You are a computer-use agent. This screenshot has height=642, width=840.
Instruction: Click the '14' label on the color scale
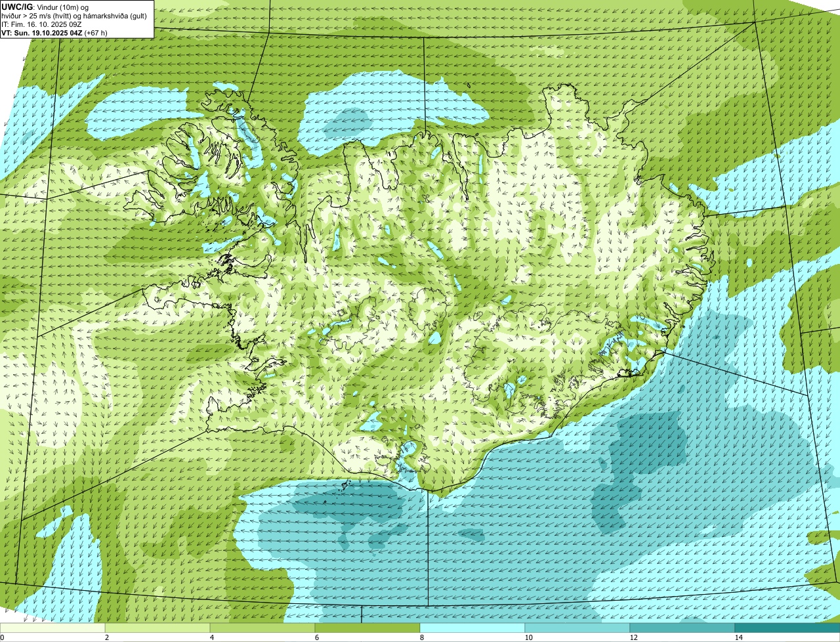coord(738,637)
